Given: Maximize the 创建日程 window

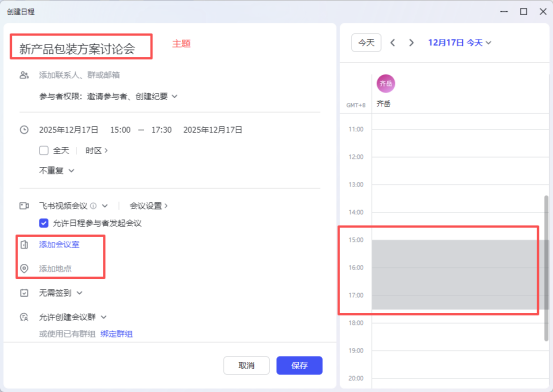Looking at the screenshot, I should (x=523, y=12).
